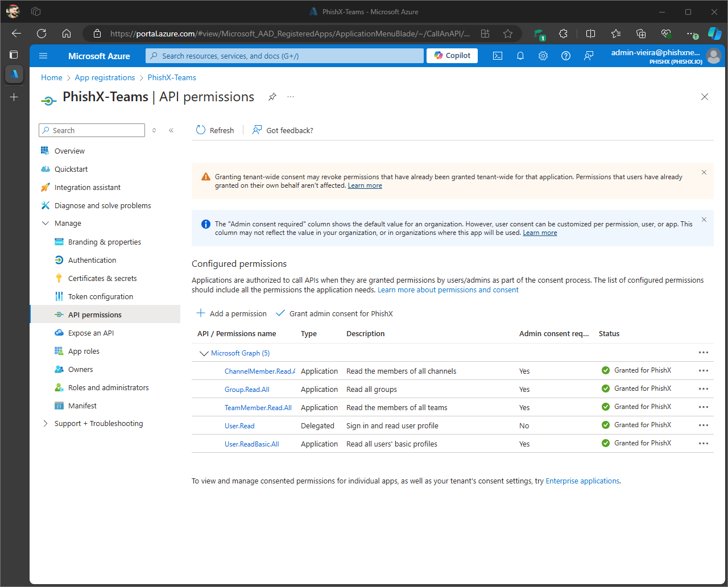
Task: Open the TeamMember.Read.All permission link
Action: pos(258,407)
